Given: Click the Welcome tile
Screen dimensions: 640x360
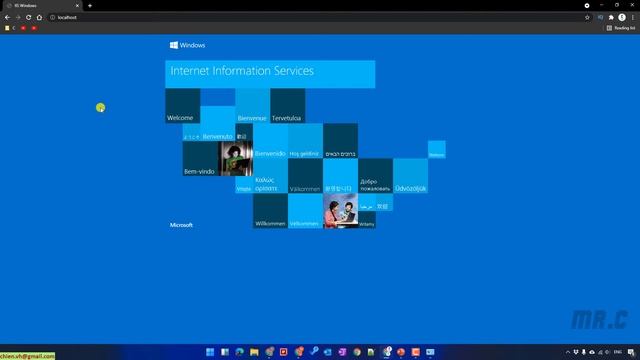Looking at the screenshot, I should click(182, 106).
